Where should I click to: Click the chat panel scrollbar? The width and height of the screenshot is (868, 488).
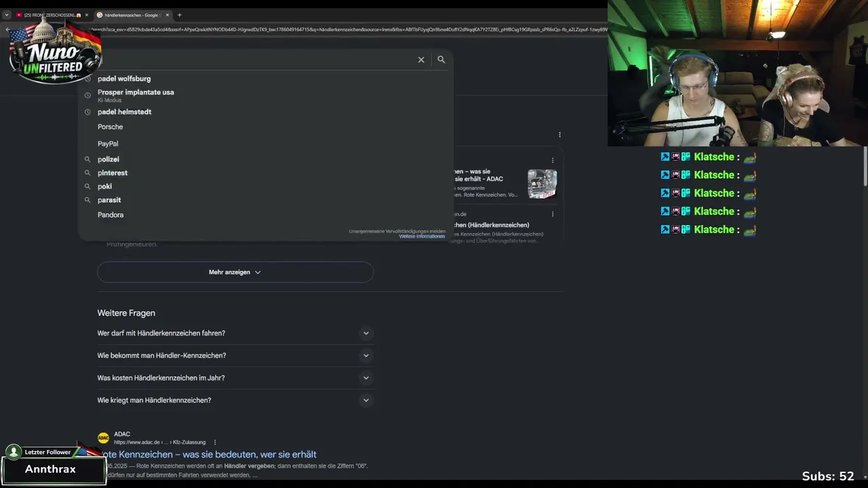tap(865, 165)
